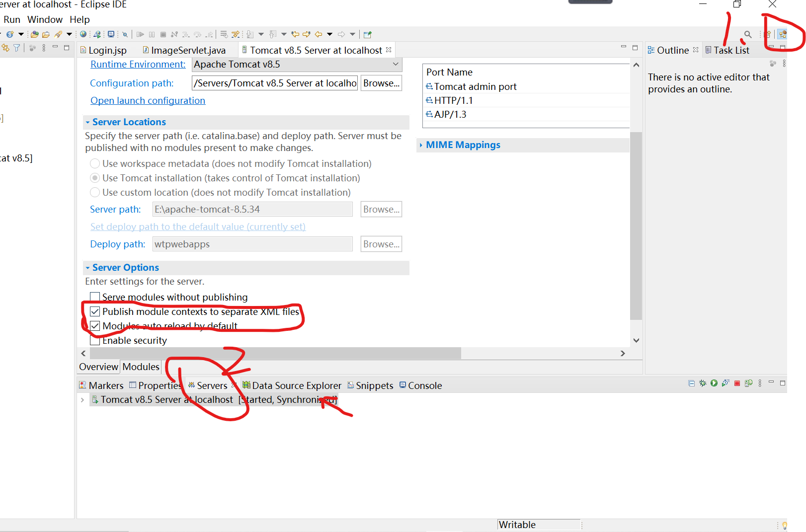Open the Window menu

coord(45,19)
